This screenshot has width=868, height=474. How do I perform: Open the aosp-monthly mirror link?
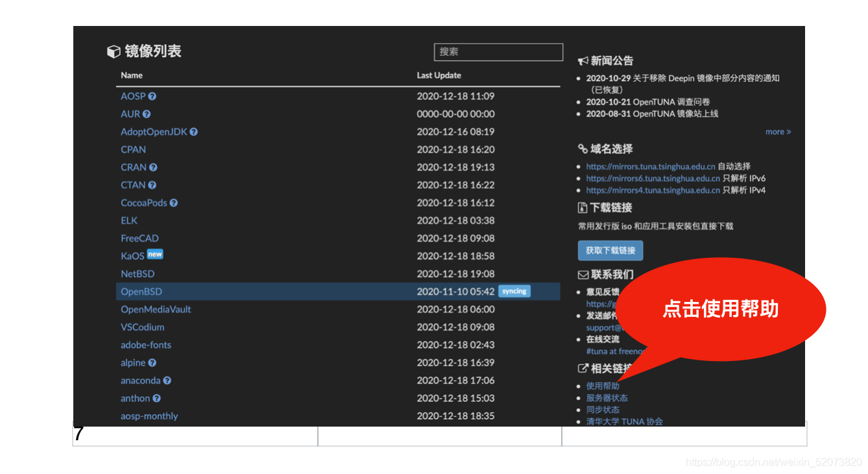pyautogui.click(x=149, y=416)
